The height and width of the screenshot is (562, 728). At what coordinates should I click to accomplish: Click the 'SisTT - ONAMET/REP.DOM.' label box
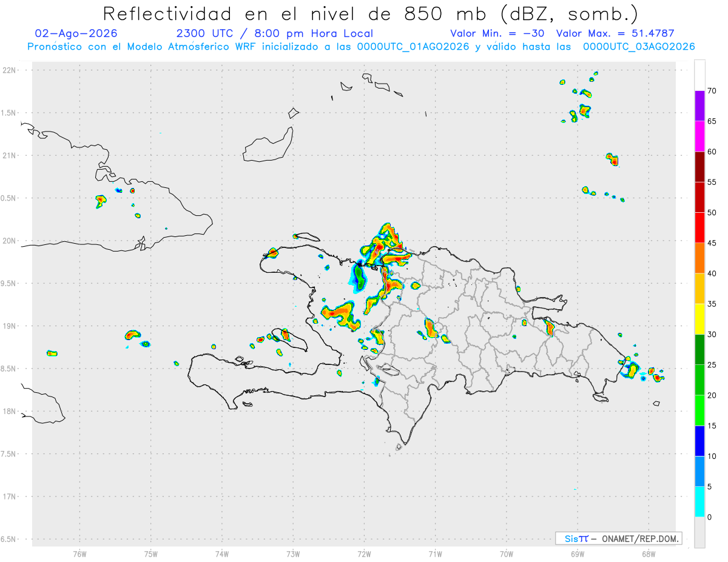(x=618, y=538)
